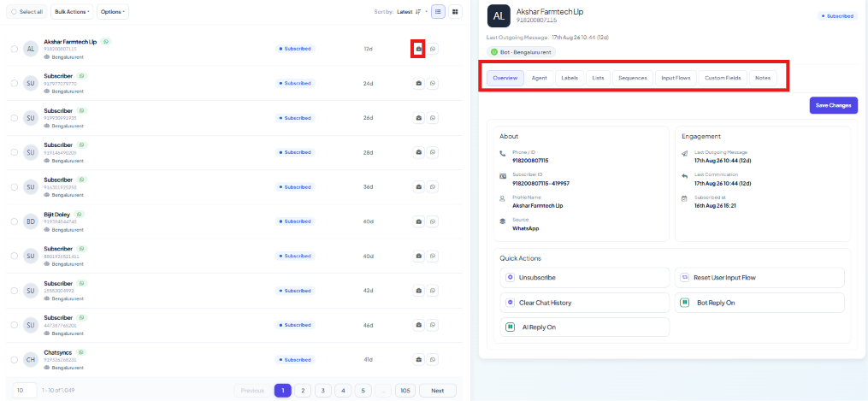Select checkbox for the 42d Subscriber row
This screenshot has height=401, width=868.
pos(15,291)
